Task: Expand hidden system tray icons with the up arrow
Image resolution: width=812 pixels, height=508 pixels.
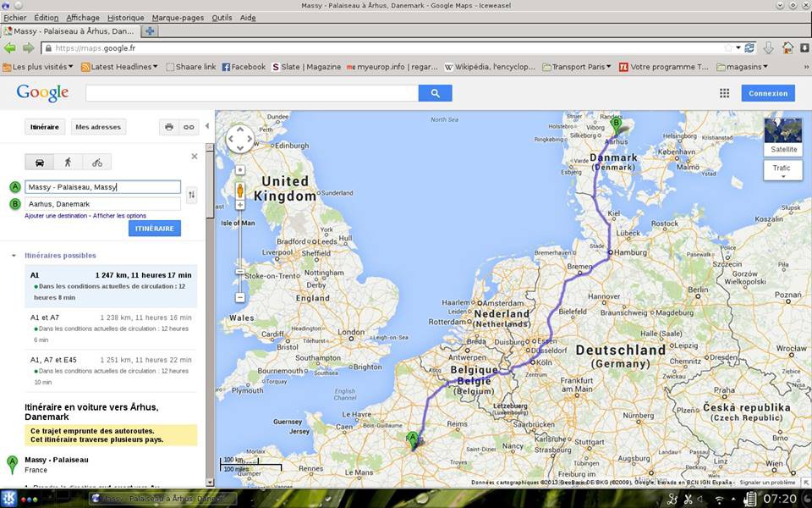Action: pyautogui.click(x=733, y=500)
